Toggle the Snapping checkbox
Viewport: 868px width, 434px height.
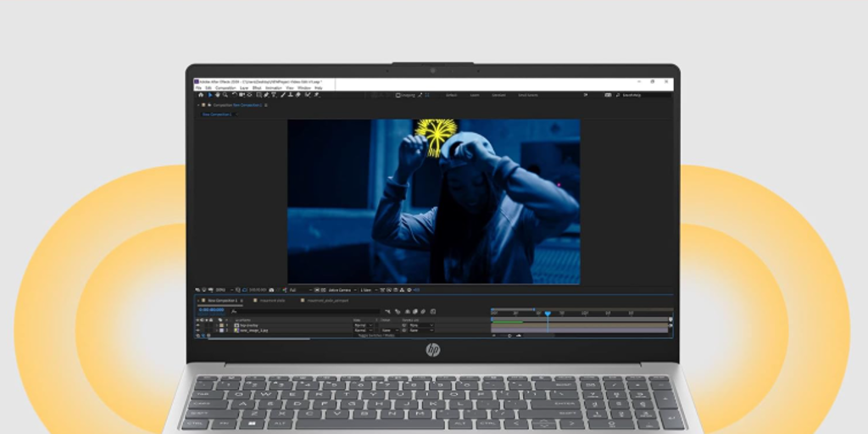[x=398, y=95]
